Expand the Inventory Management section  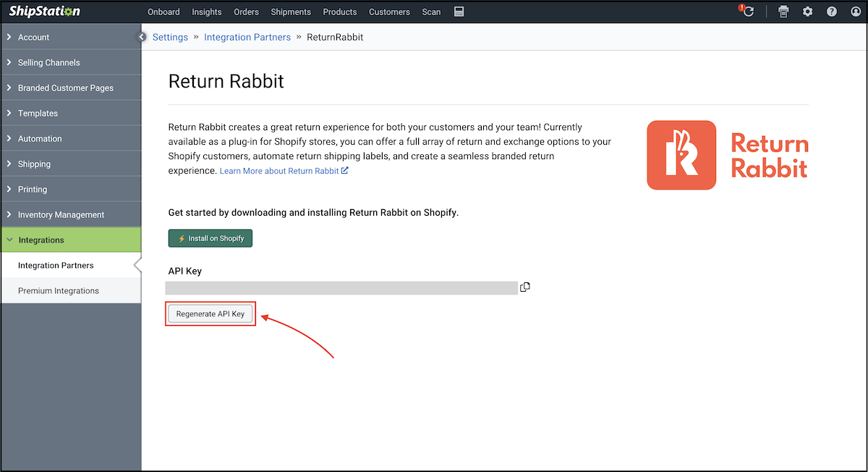[61, 214]
